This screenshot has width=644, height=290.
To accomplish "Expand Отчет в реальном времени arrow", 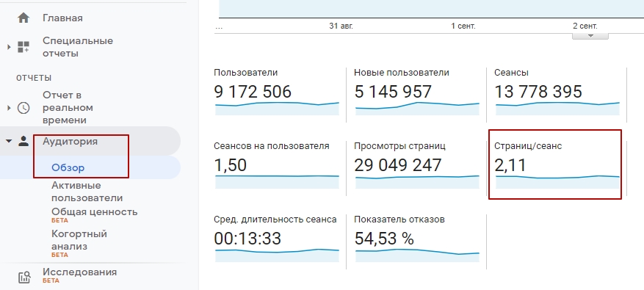I will point(9,108).
